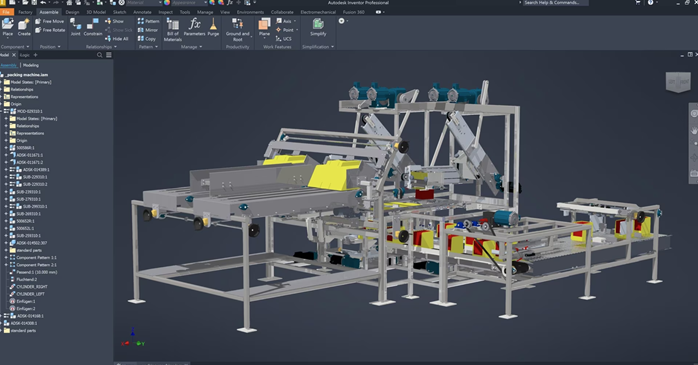This screenshot has width=698, height=365.
Task: Switch browser to Modeling view
Action: [31, 65]
